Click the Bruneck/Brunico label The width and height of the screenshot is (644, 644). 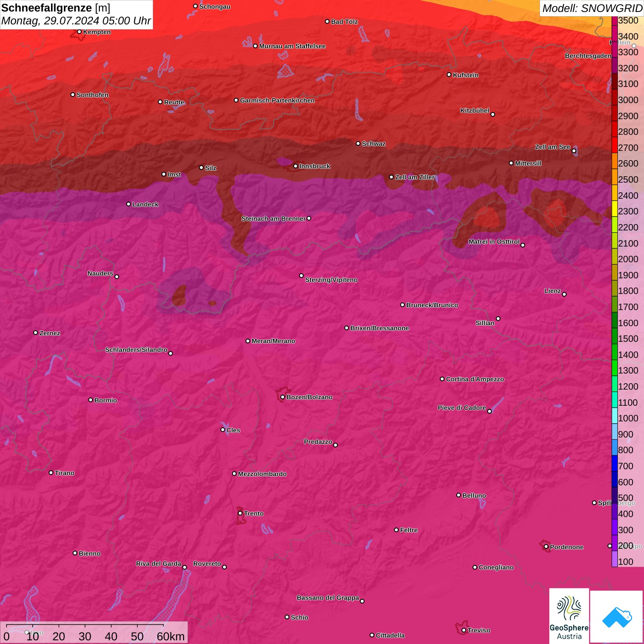click(432, 305)
